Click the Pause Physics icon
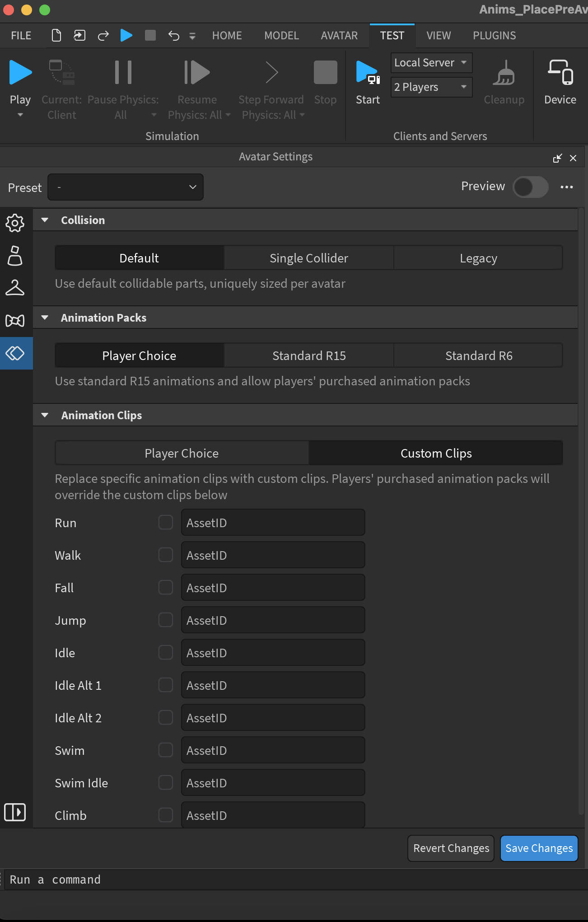 [x=123, y=72]
